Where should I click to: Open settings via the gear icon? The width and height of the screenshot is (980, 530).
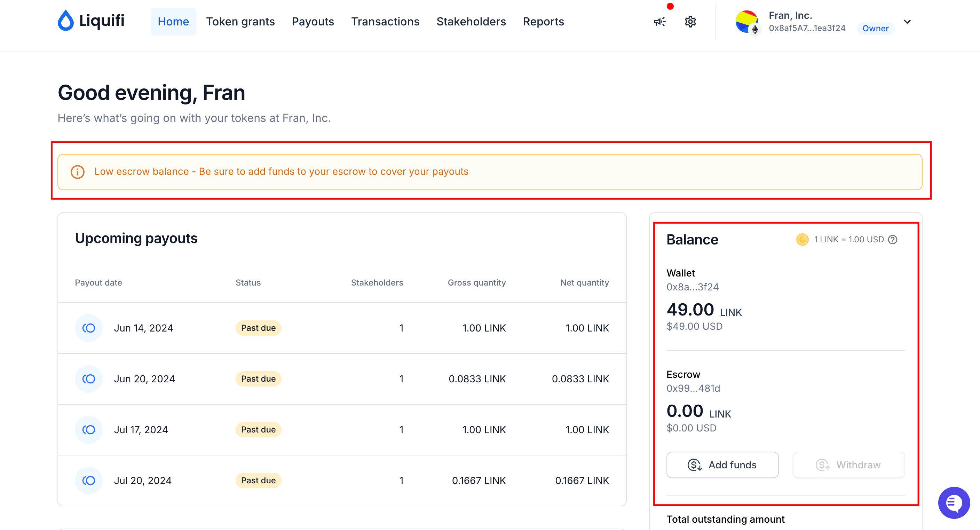pos(690,22)
